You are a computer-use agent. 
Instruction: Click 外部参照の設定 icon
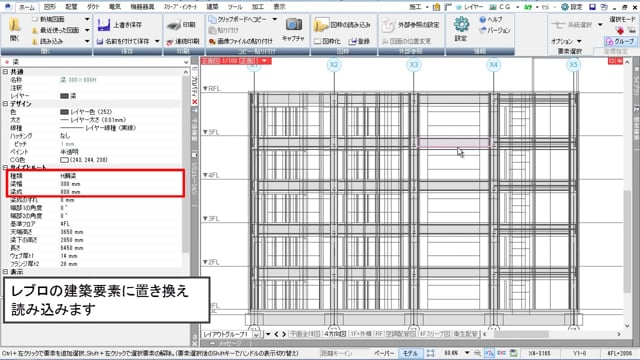pyautogui.click(x=388, y=25)
